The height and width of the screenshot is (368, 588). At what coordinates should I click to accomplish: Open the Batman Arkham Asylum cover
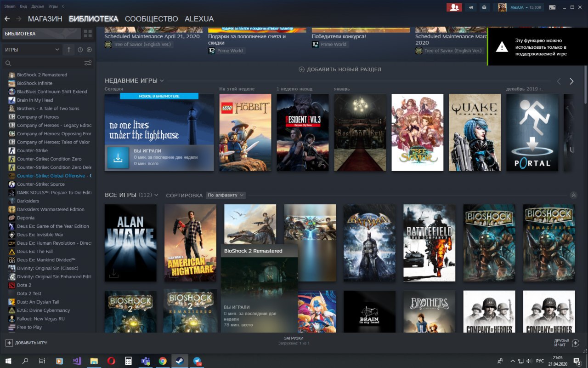[x=370, y=243]
